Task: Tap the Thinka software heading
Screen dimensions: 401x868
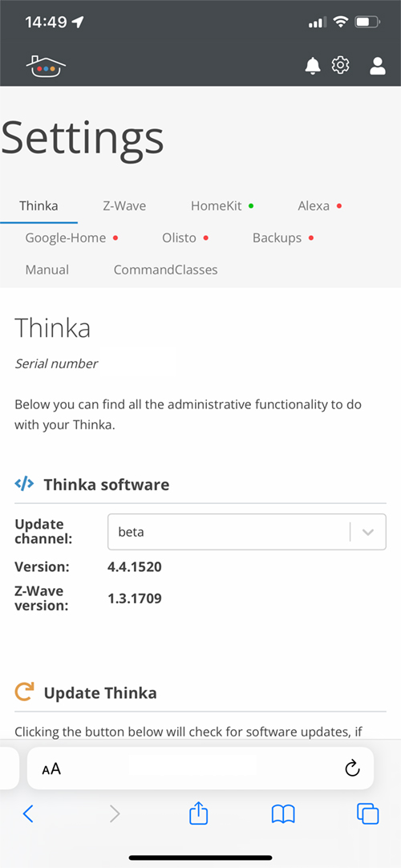Action: (106, 485)
